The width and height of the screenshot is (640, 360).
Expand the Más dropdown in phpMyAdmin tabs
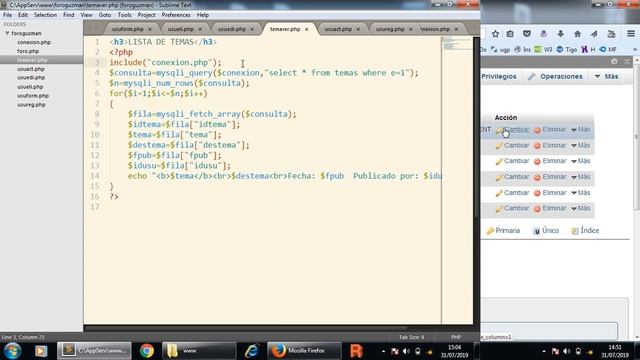607,76
